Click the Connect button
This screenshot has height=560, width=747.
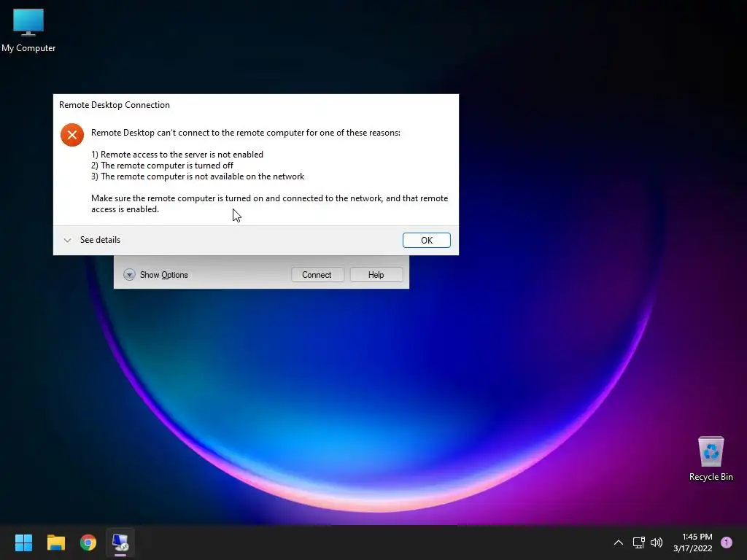point(317,275)
